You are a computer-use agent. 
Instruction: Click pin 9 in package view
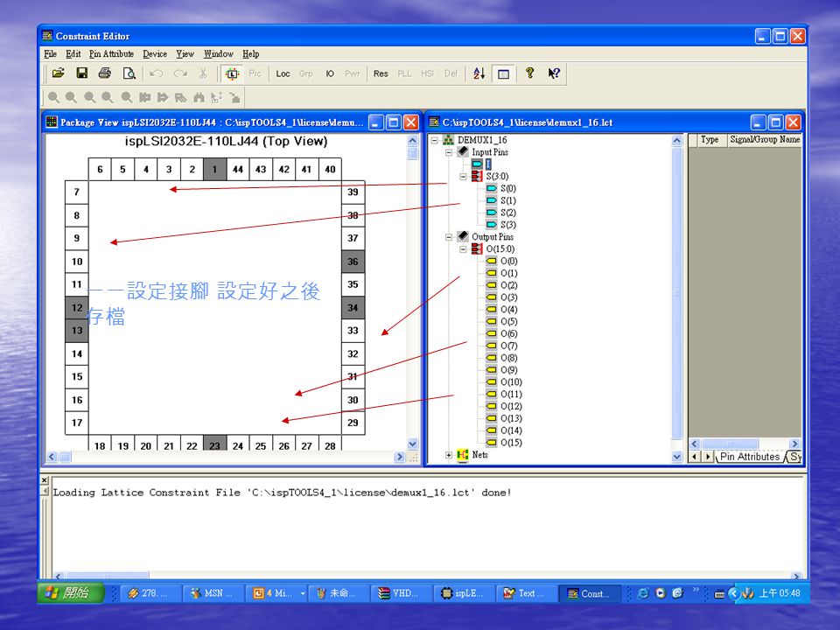(x=77, y=238)
